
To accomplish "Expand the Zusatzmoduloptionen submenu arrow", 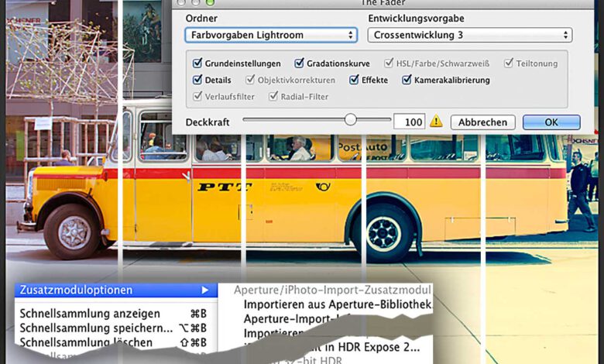I will point(205,290).
